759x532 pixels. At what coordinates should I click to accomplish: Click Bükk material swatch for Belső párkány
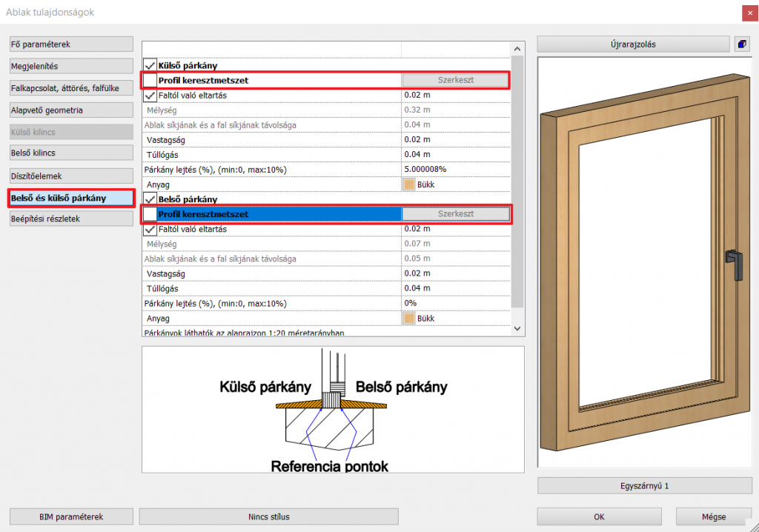[x=409, y=319]
